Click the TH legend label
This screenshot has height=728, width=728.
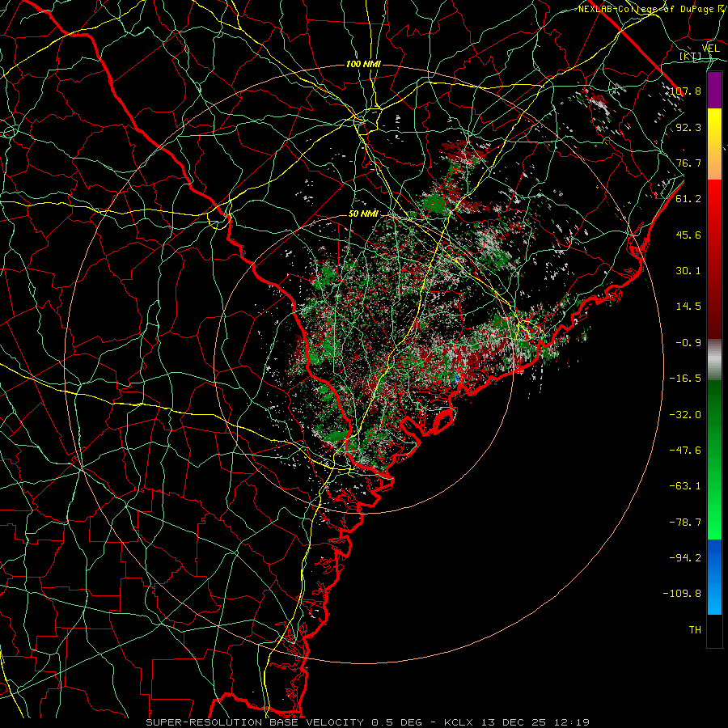695,630
